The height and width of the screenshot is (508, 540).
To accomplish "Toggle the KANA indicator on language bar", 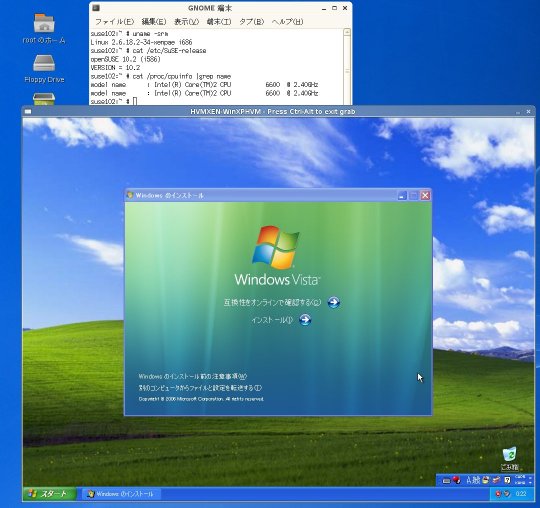I will coord(520,483).
